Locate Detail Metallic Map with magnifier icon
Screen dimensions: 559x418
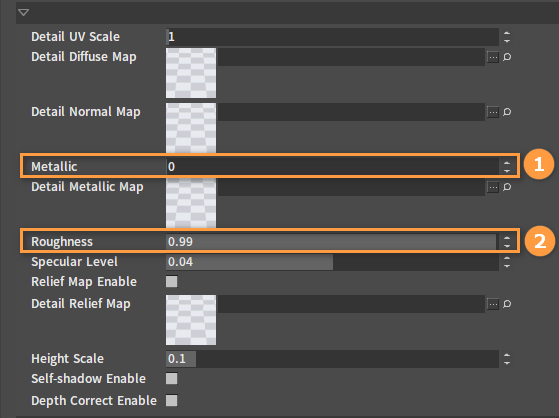(x=507, y=187)
